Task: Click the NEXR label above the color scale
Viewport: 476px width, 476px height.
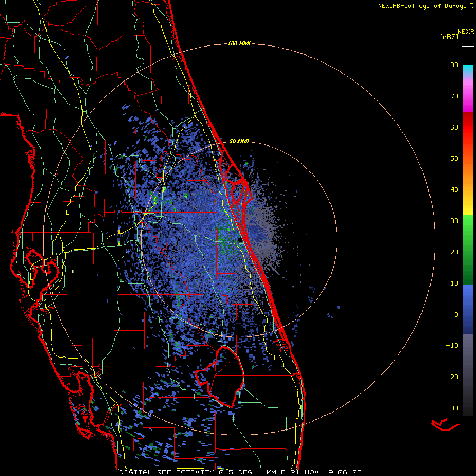Action: coord(465,32)
